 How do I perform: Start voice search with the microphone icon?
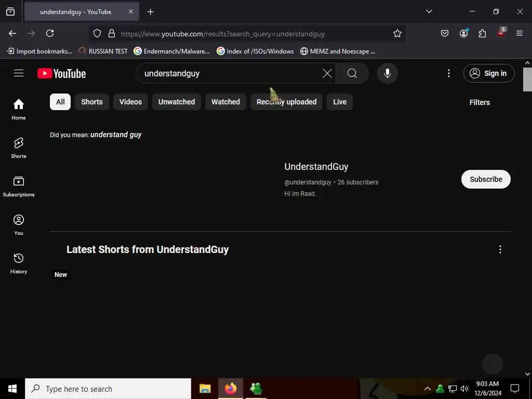pos(388,73)
